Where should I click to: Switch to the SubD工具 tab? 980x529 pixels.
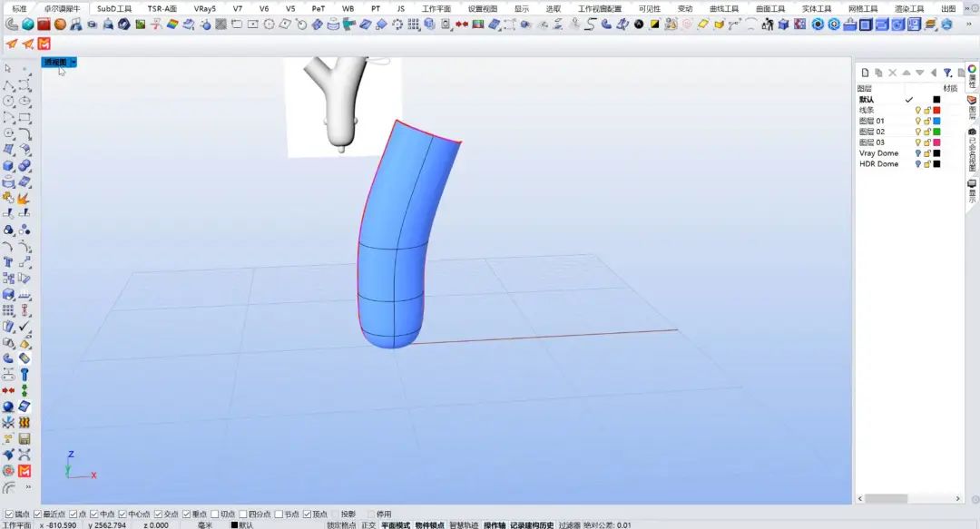tap(114, 8)
